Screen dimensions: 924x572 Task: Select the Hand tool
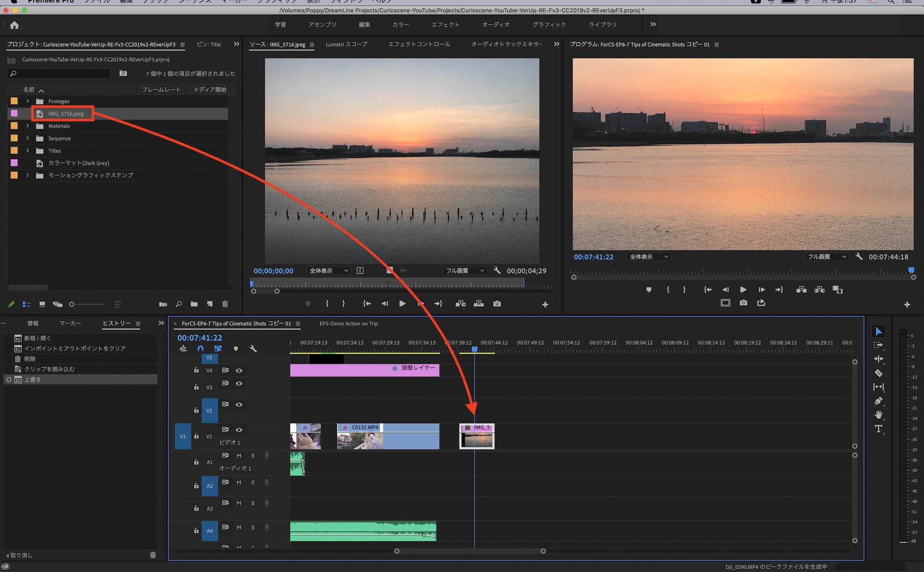878,415
